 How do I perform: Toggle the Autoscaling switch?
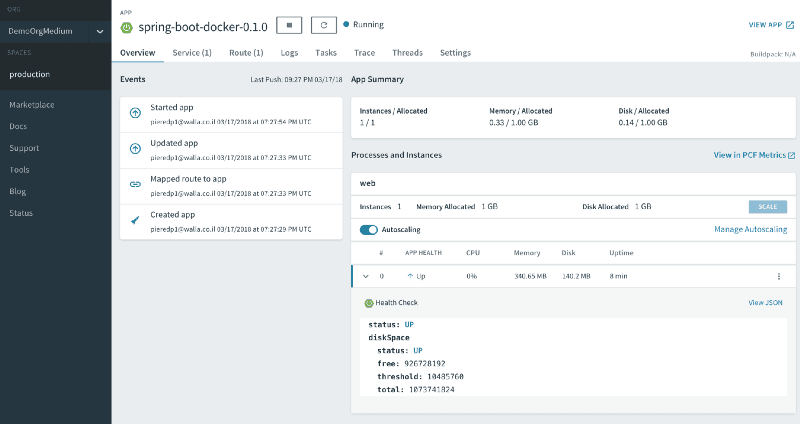[x=368, y=230]
